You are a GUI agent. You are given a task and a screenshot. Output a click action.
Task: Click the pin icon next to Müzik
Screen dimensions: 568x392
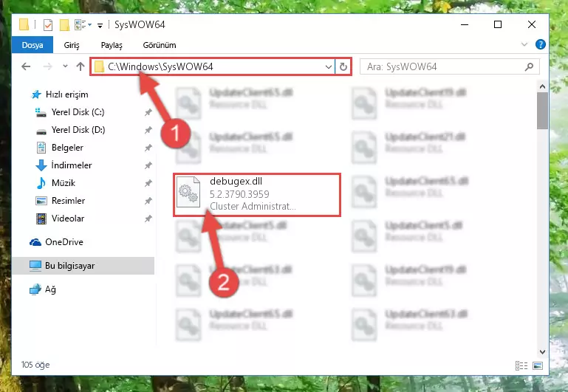click(x=148, y=183)
